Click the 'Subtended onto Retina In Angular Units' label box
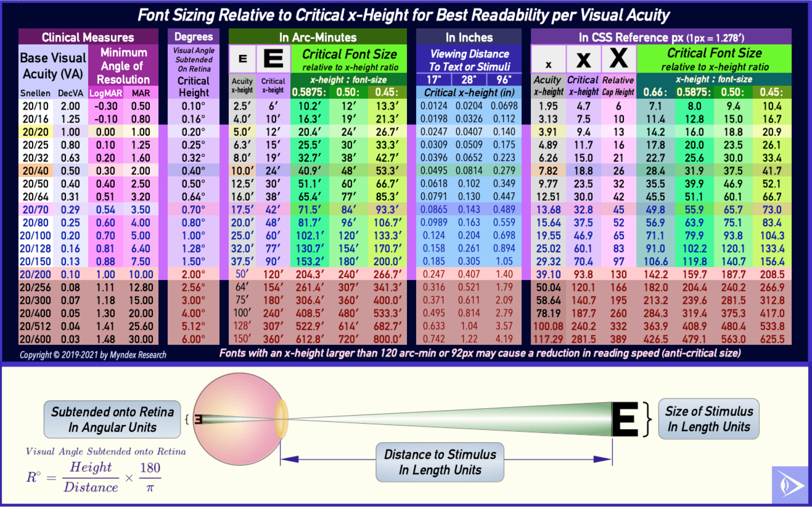812x507 pixels. coord(112,419)
